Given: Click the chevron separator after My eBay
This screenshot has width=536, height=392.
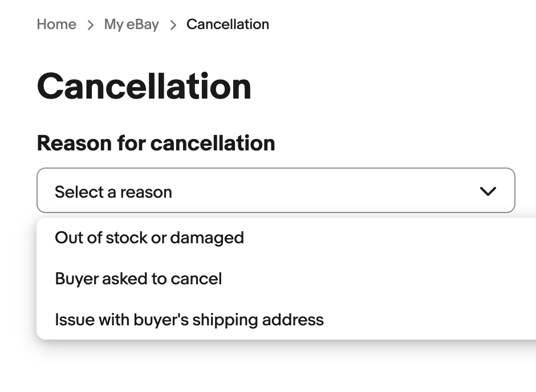Looking at the screenshot, I should 173,24.
